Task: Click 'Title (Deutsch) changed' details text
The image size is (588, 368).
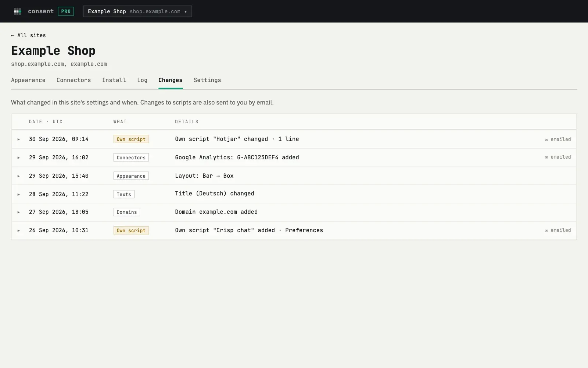Action: [x=215, y=194]
